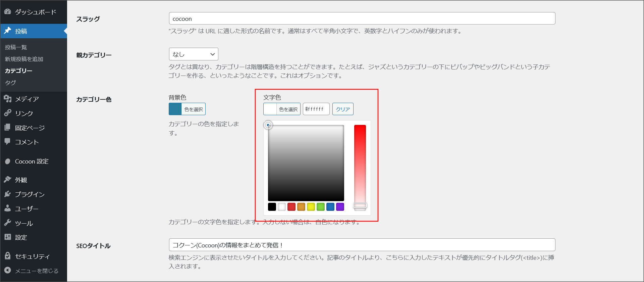Go to 投稿一覧 submenu link
The image size is (644, 282).
(x=16, y=47)
